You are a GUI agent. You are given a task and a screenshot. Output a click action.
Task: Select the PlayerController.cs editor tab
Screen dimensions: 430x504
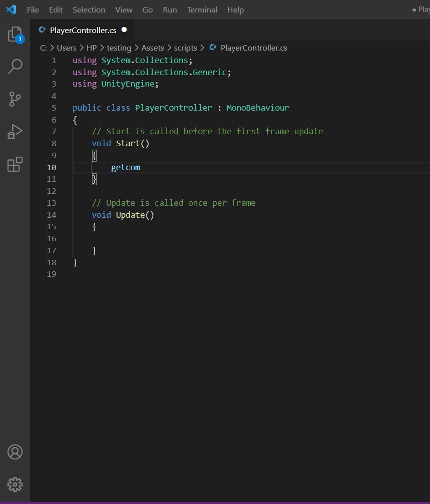(82, 30)
